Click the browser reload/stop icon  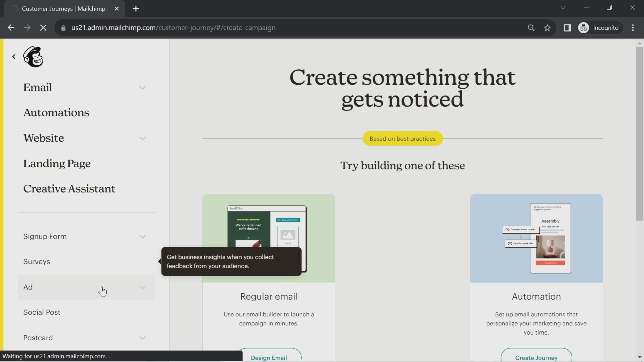(x=43, y=27)
